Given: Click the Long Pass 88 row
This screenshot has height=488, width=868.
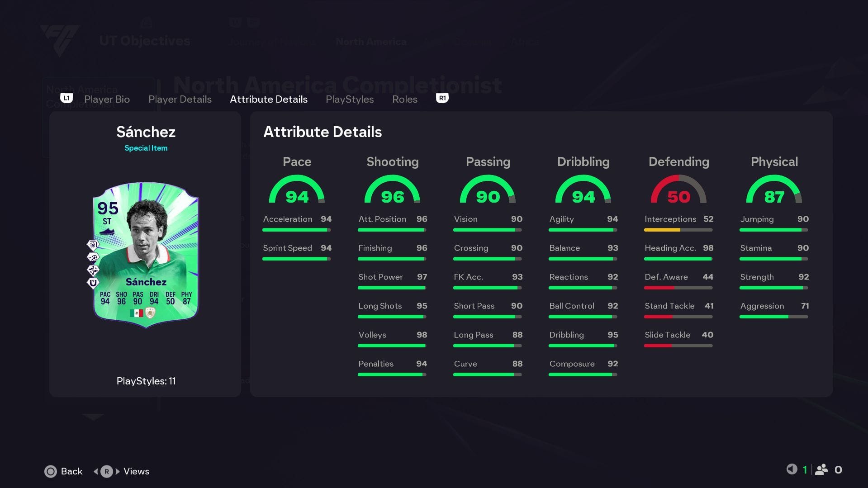Looking at the screenshot, I should click(x=488, y=339).
